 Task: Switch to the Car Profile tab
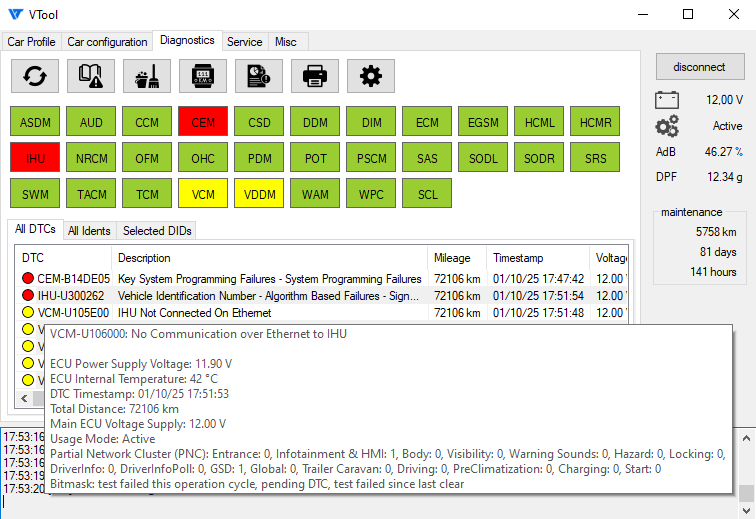pos(31,42)
